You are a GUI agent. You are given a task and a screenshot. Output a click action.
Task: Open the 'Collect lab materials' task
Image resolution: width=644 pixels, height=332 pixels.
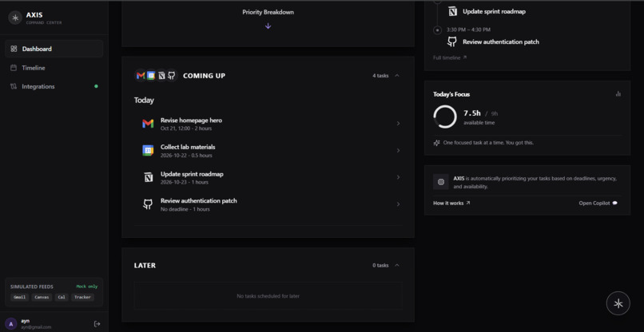point(268,151)
